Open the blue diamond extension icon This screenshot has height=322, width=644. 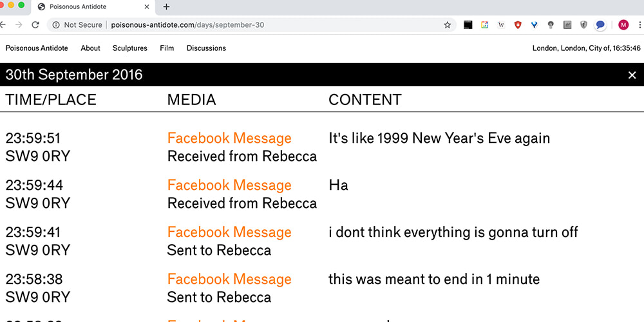tap(535, 25)
